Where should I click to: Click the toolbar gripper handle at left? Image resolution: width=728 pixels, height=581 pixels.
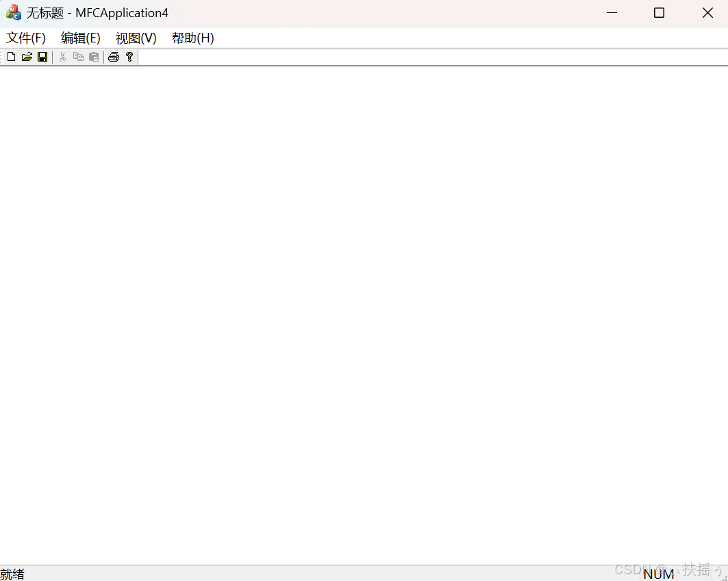click(x=1, y=57)
